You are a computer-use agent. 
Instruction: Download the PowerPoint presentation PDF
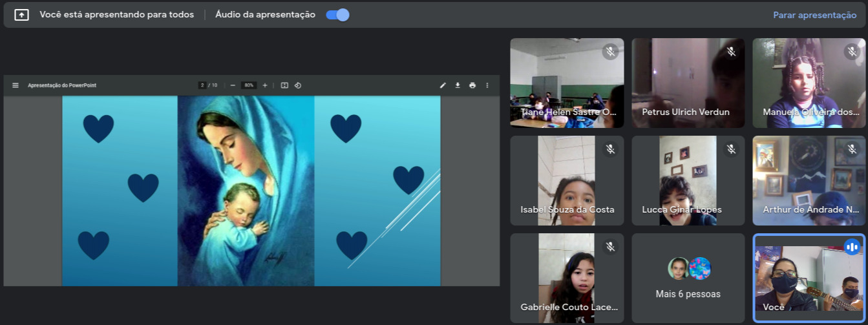[458, 85]
